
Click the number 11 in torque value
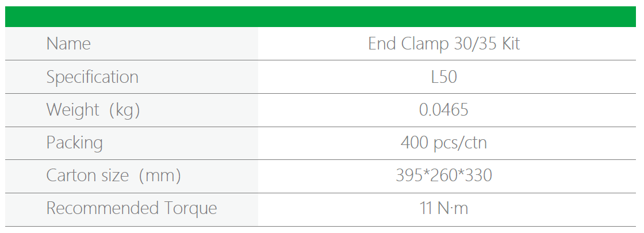click(x=426, y=208)
